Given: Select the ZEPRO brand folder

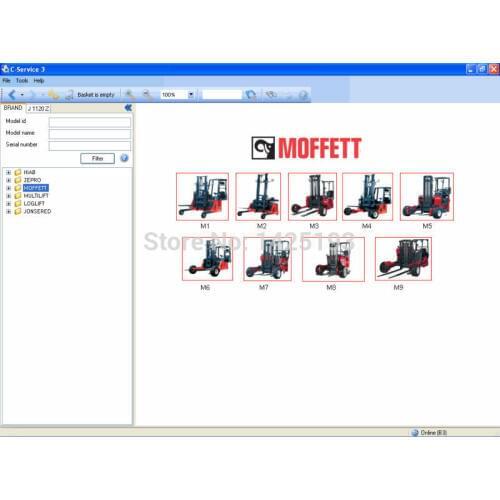Looking at the screenshot, I should click(32, 180).
